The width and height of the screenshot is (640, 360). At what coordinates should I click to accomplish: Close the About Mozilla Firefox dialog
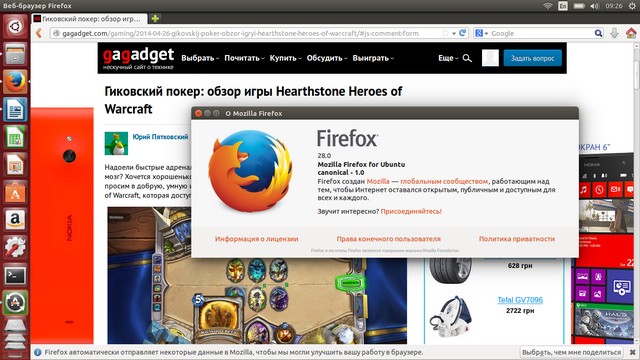[x=198, y=113]
